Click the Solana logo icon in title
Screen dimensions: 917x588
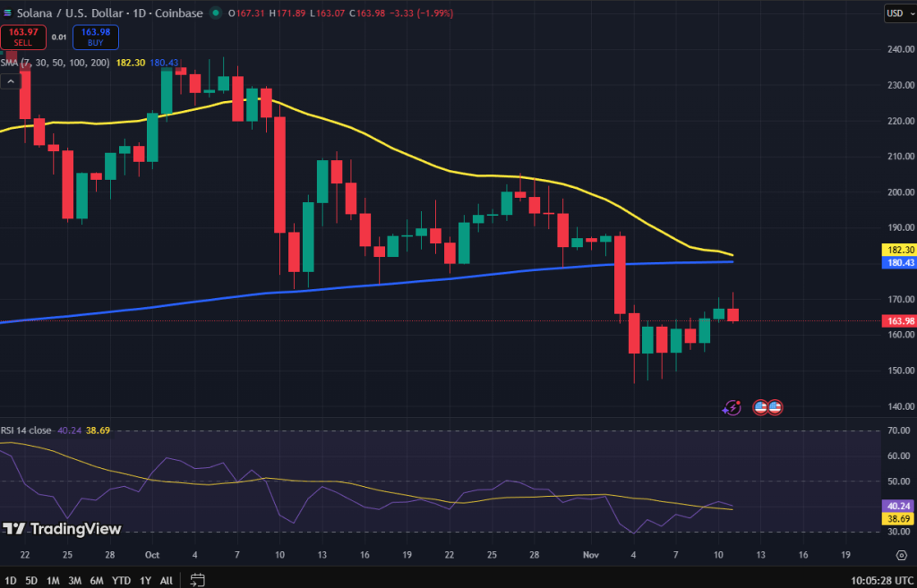8,13
